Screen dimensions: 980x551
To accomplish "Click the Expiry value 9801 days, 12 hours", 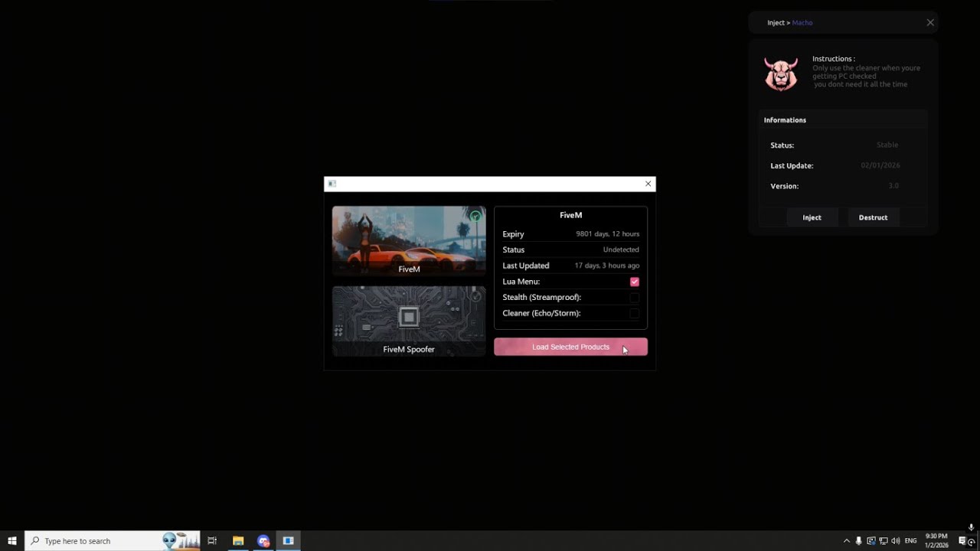I will point(607,234).
